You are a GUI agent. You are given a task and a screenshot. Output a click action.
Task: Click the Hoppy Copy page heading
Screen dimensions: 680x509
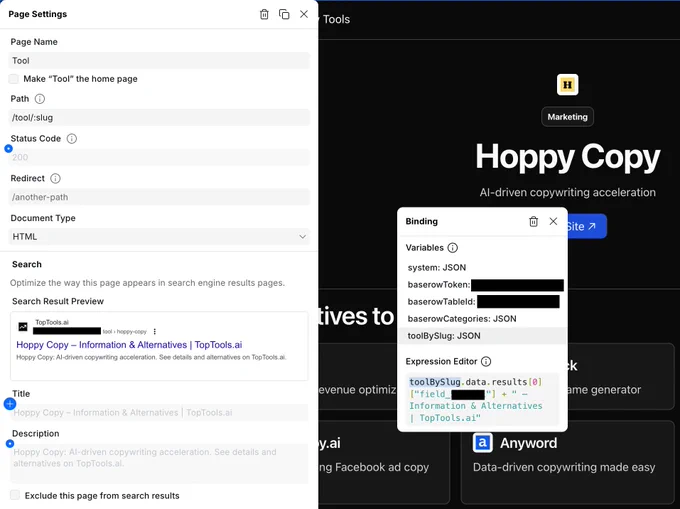point(568,157)
